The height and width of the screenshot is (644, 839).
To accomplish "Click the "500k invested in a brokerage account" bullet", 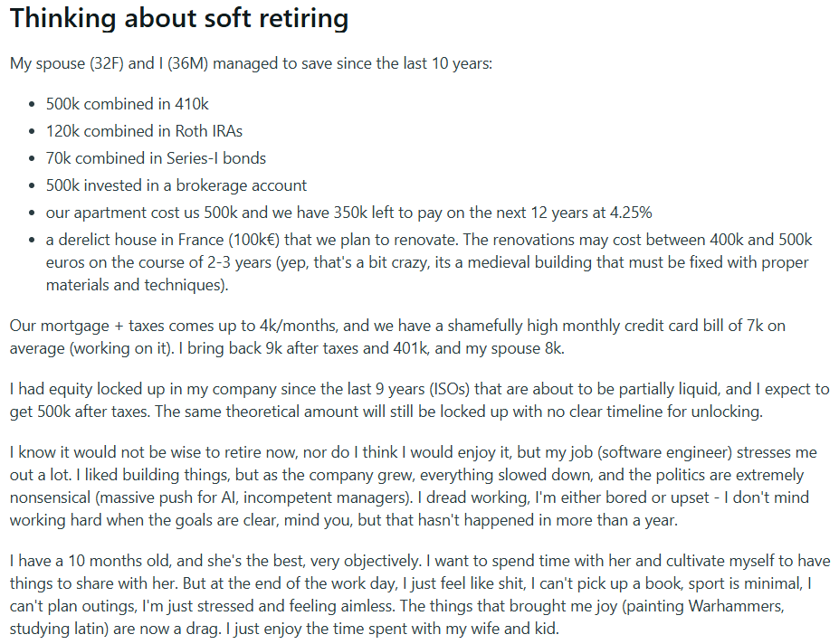I will 176,185.
